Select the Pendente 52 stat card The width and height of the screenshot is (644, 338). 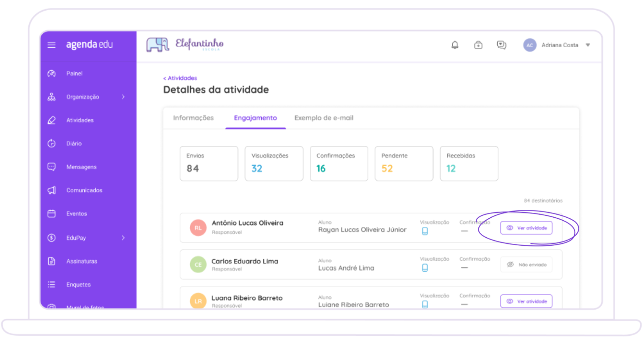pos(404,164)
